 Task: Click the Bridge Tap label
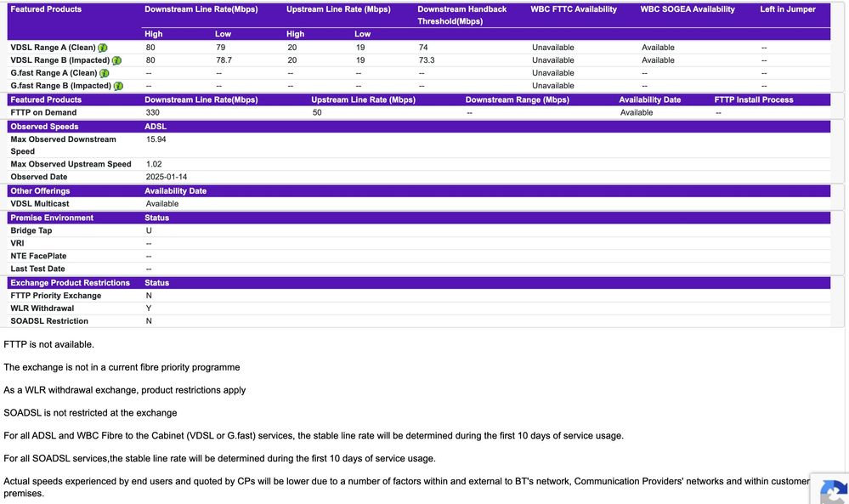[31, 230]
